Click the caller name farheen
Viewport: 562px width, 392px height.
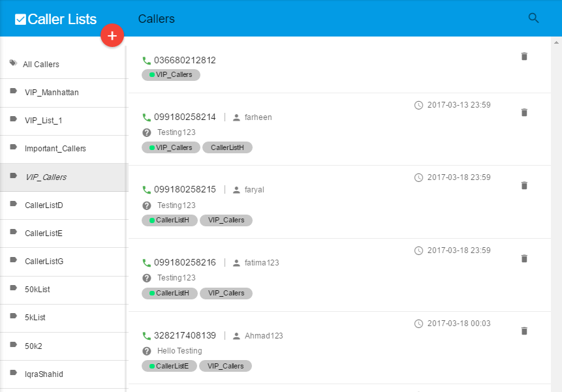pyautogui.click(x=258, y=117)
